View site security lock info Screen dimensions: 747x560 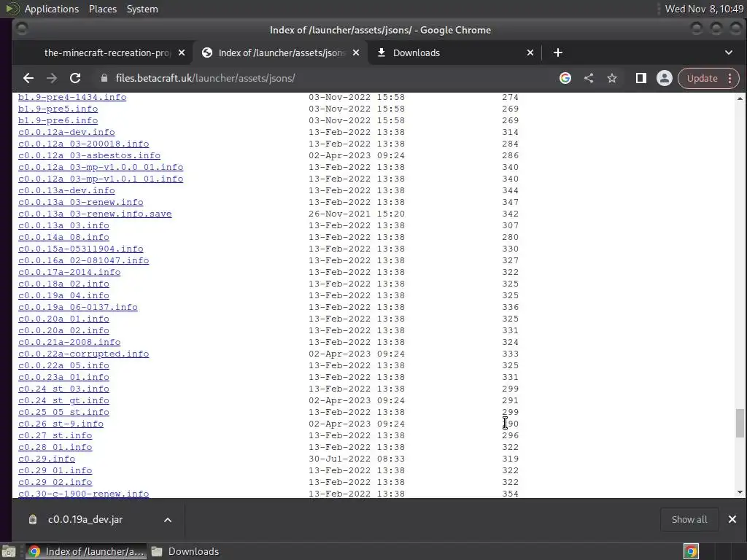tap(104, 78)
